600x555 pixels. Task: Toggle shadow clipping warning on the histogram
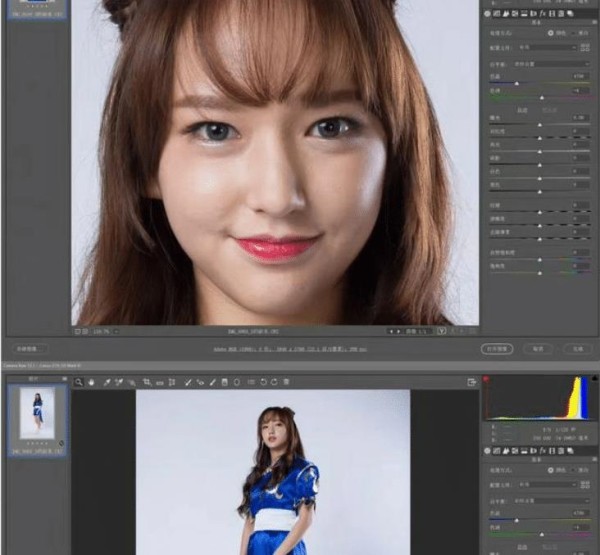point(487,380)
